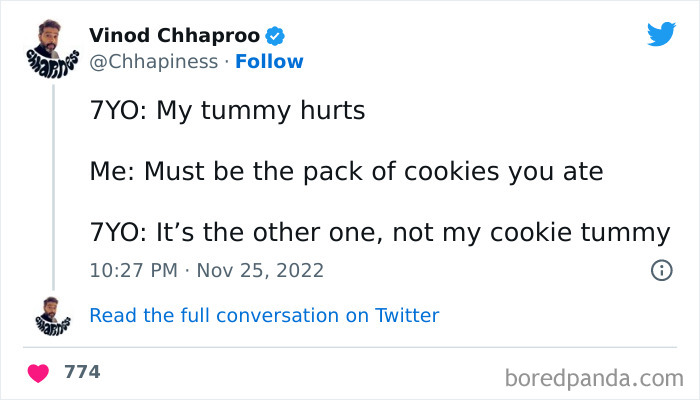Screen dimensions: 700x400
Task: Open the tweet info circle icon
Action: pyautogui.click(x=661, y=270)
